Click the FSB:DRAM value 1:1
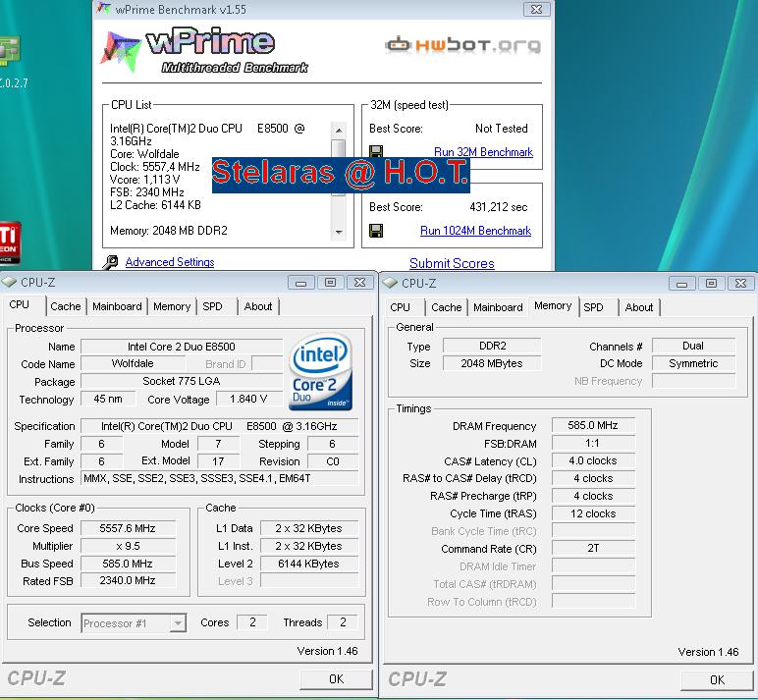Image resolution: width=758 pixels, height=700 pixels. (593, 444)
